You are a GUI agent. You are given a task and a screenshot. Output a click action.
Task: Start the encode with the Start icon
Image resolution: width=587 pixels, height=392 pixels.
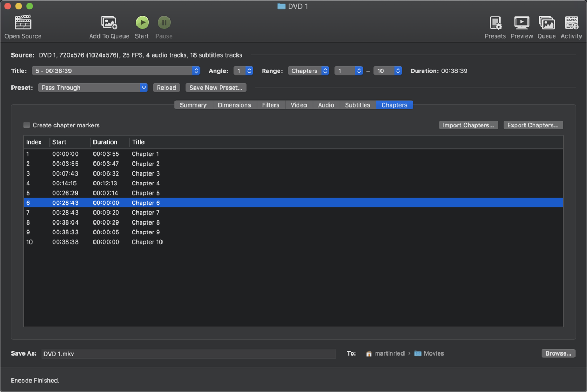[x=142, y=24]
